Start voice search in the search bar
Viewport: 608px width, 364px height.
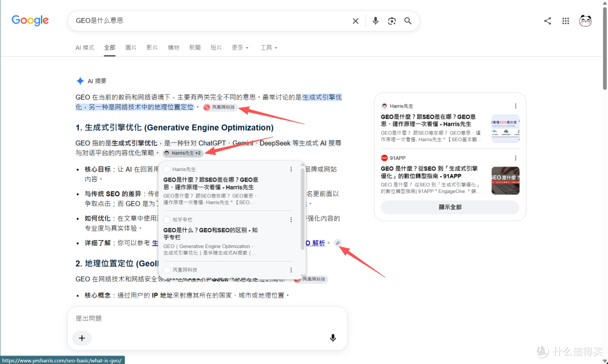pyautogui.click(x=375, y=21)
